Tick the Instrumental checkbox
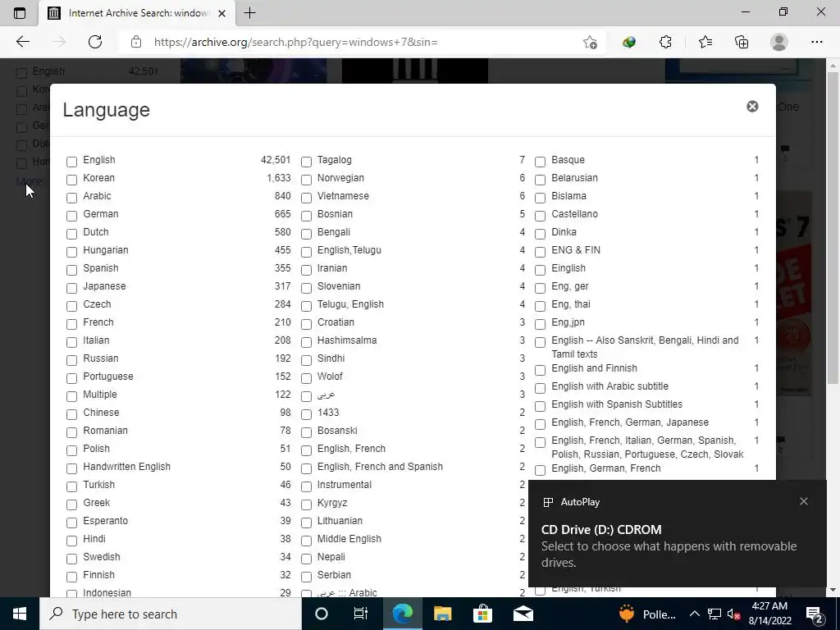This screenshot has width=840, height=630. point(307,486)
